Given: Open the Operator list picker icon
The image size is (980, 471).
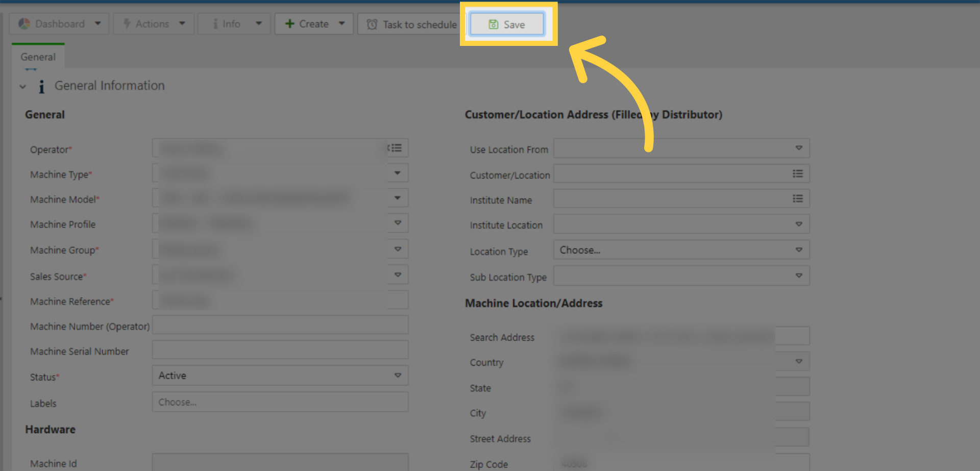Looking at the screenshot, I should [x=396, y=148].
